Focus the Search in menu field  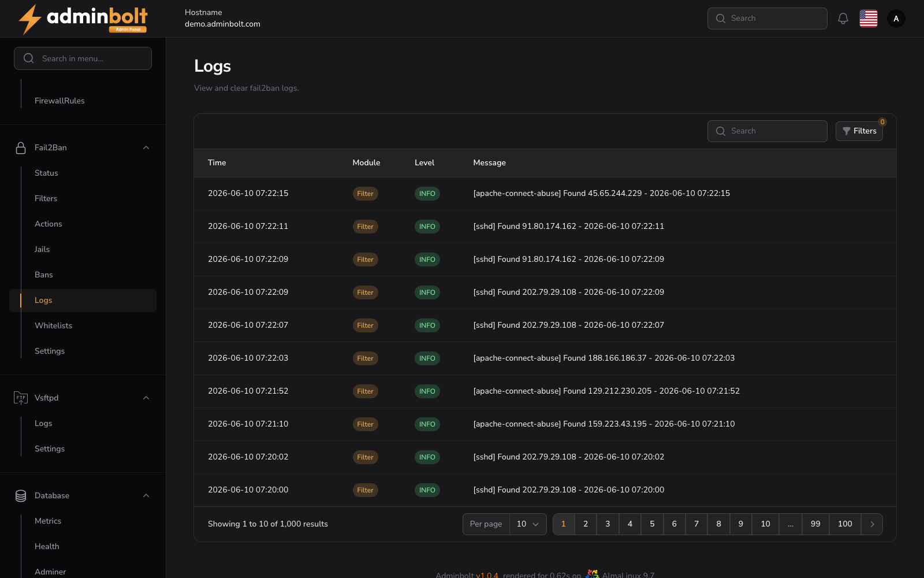83,58
